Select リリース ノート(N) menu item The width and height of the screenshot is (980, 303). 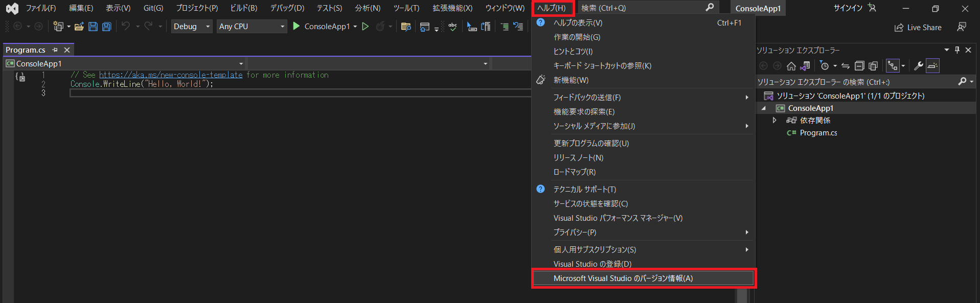(644, 158)
